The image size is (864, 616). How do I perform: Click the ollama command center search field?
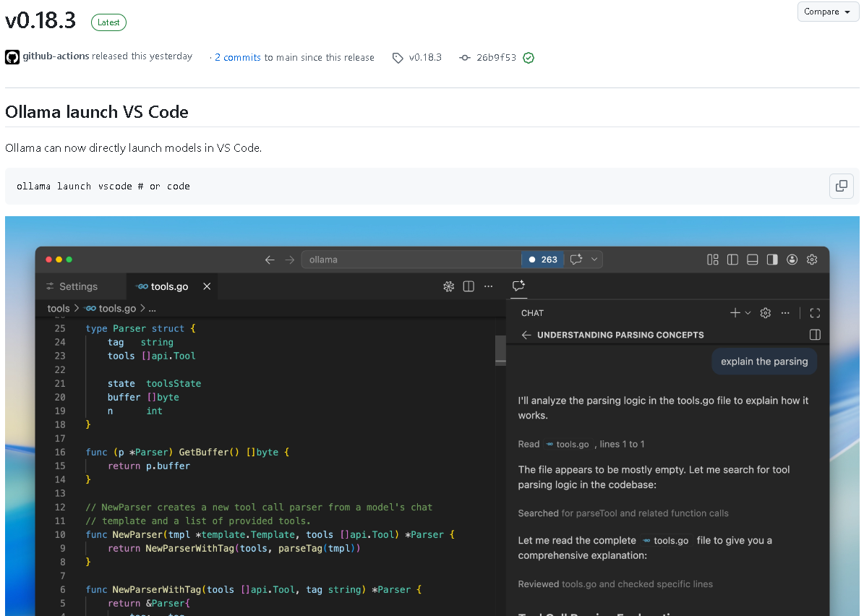(x=411, y=260)
